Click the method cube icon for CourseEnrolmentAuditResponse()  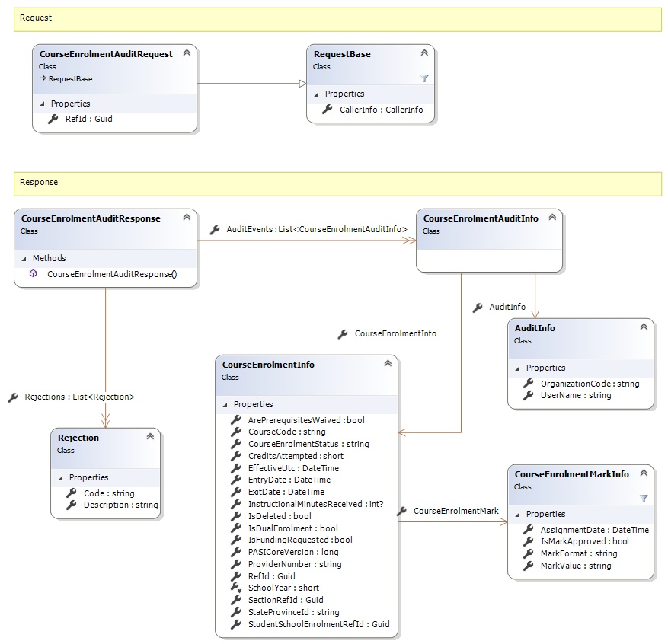34,274
